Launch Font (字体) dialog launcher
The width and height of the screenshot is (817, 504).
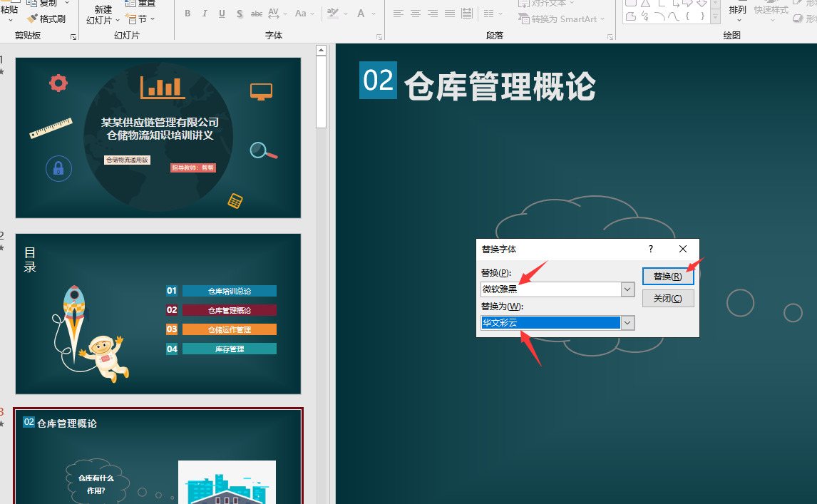[379, 37]
